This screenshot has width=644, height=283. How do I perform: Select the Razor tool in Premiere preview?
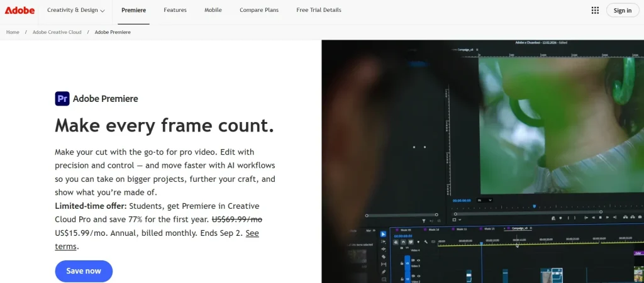[x=384, y=257]
